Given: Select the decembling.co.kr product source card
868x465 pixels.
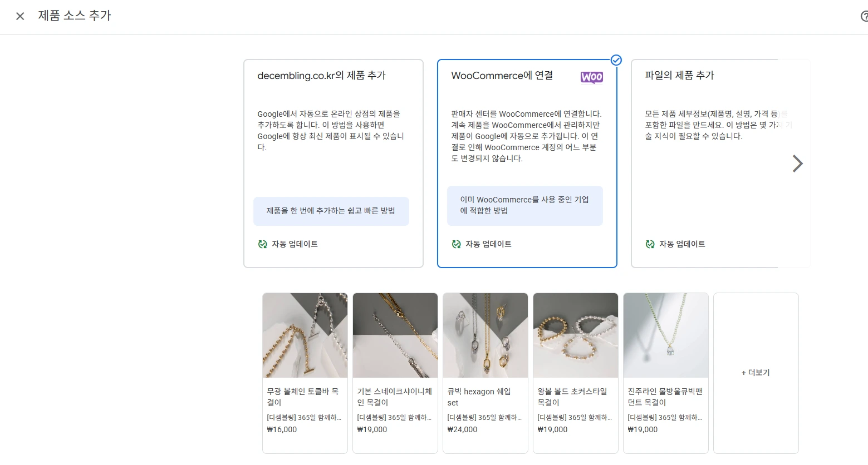Looking at the screenshot, I should 333,162.
